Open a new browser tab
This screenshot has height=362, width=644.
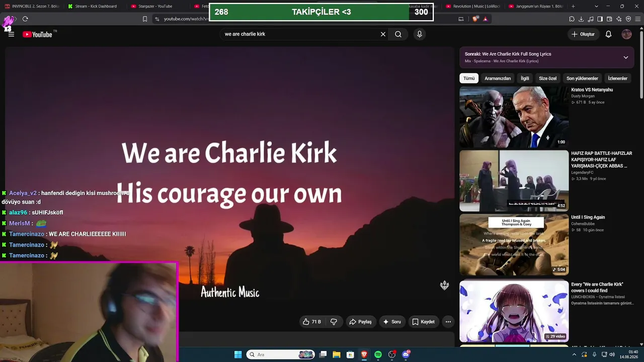(x=573, y=6)
